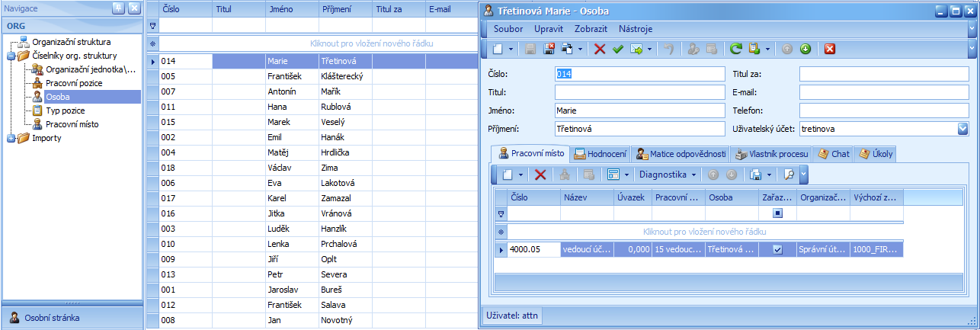Toggle the Zařaz... filter checkbox in filter row
980x330 pixels.
pos(777,213)
